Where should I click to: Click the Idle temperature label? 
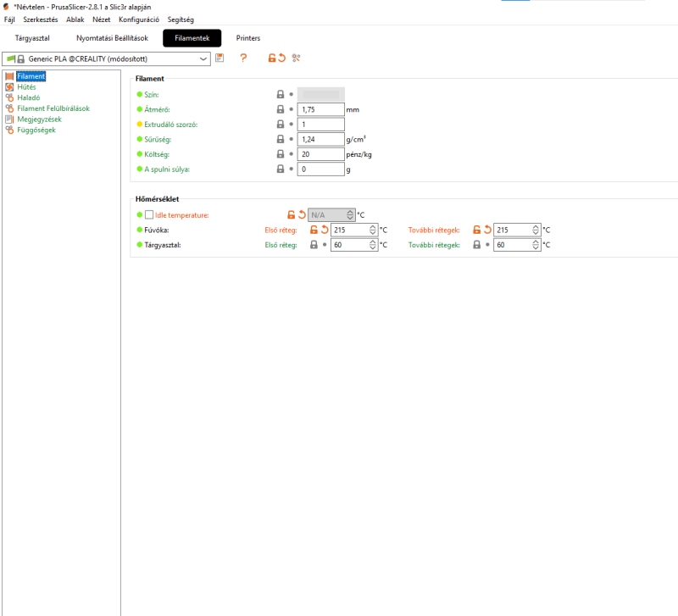[x=182, y=215]
